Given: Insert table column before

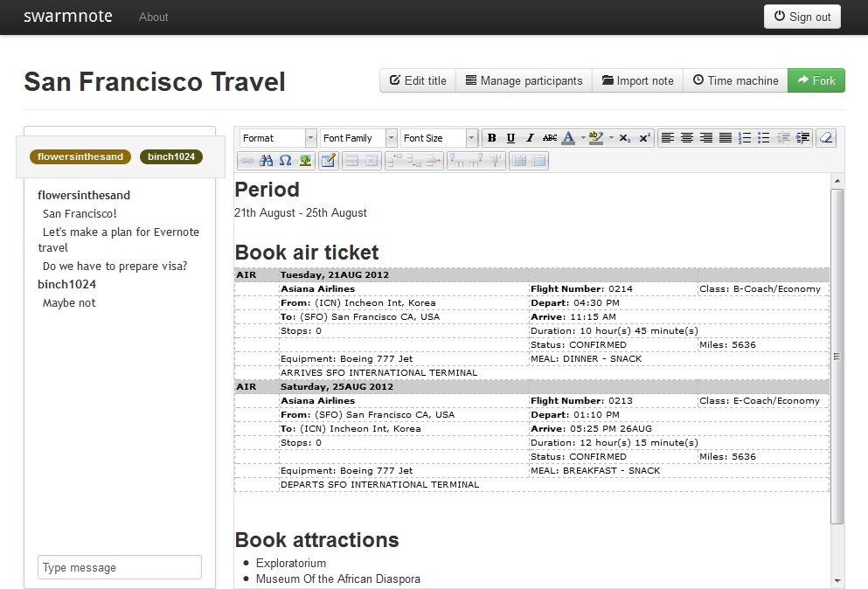Looking at the screenshot, I should 456,161.
